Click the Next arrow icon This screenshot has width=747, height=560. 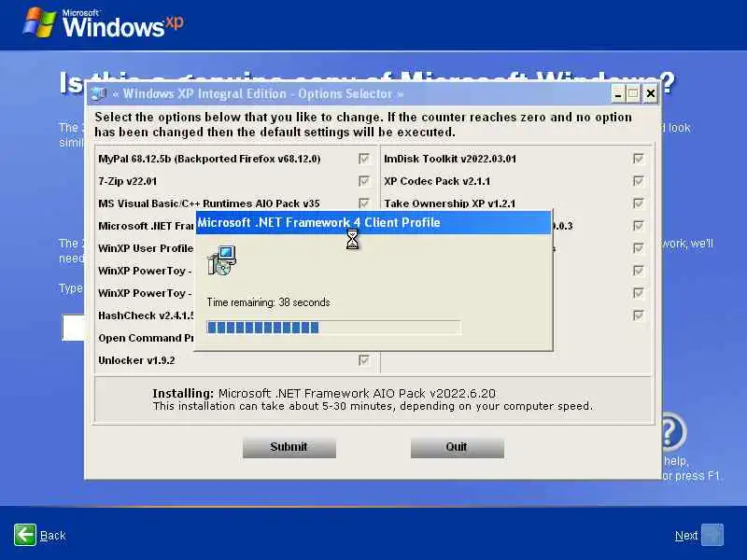coord(712,535)
